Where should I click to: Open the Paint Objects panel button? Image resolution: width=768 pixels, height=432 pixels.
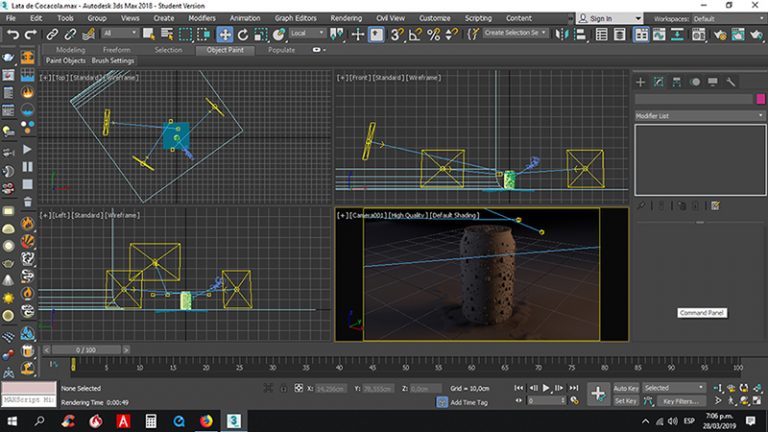(66, 61)
